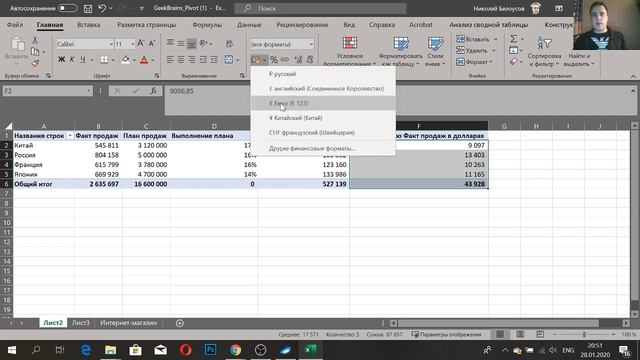640x360 pixels.
Task: Increase font size with large A icon
Action: click(141, 43)
